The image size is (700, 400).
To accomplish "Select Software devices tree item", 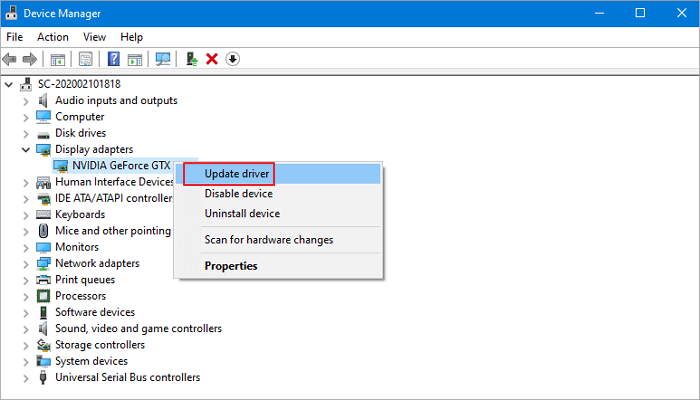I will pos(95,312).
